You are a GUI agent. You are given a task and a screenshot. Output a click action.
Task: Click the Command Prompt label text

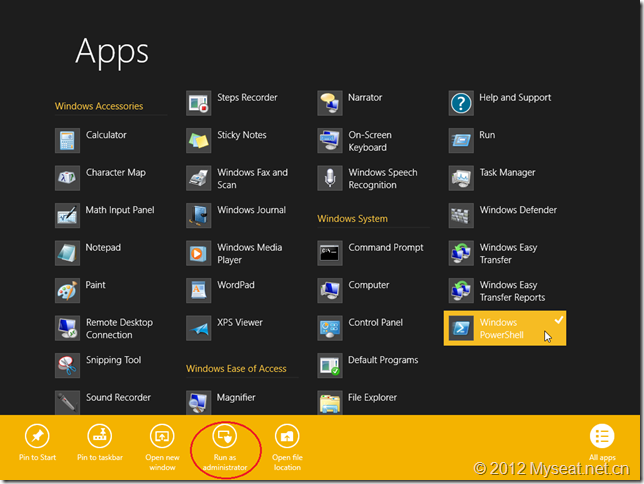(386, 247)
